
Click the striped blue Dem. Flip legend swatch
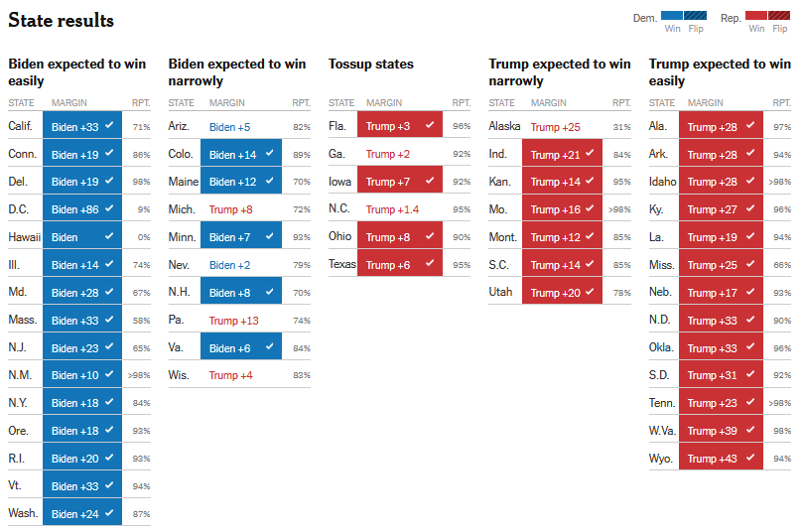coord(695,15)
